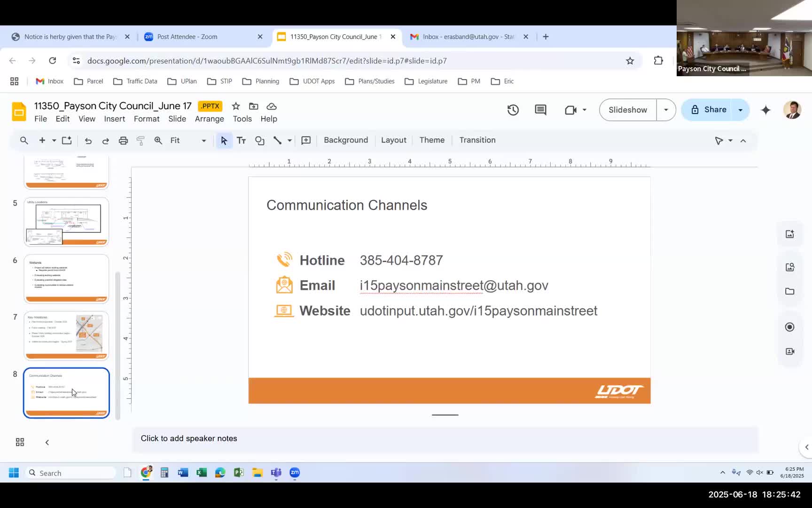Click the slide title Communication Channels

tap(347, 205)
